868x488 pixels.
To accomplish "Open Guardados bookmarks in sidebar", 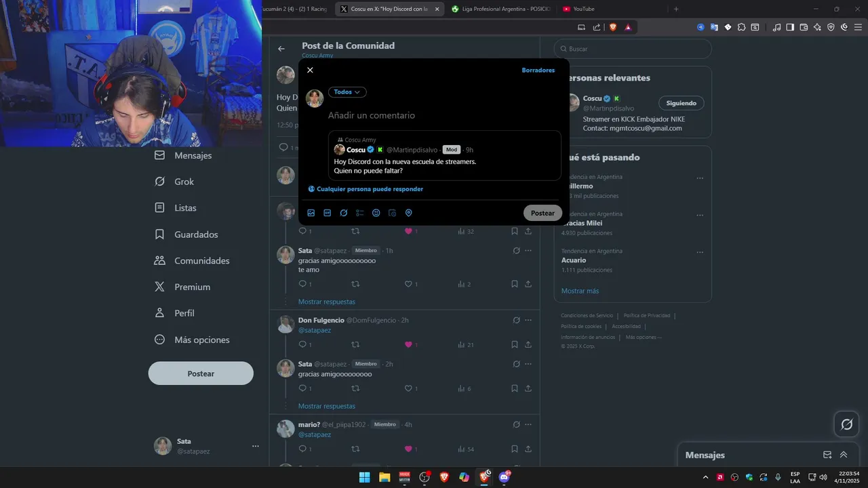I will (186, 235).
